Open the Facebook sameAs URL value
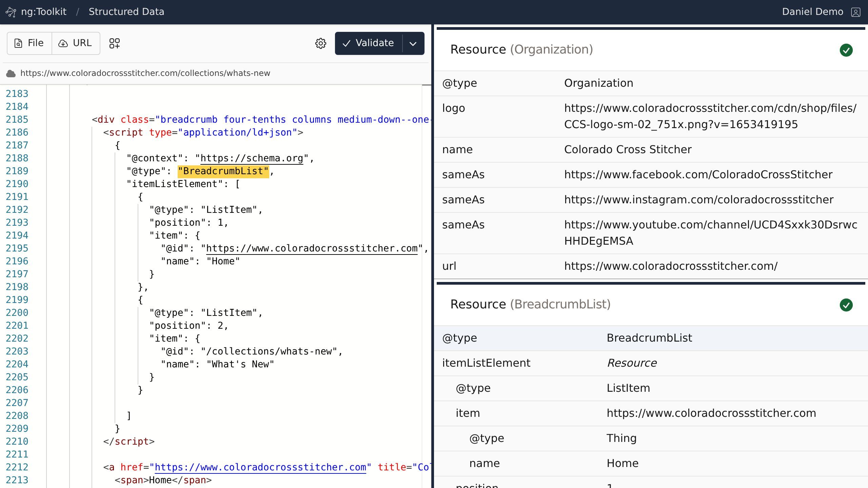The height and width of the screenshot is (488, 868). pyautogui.click(x=698, y=175)
